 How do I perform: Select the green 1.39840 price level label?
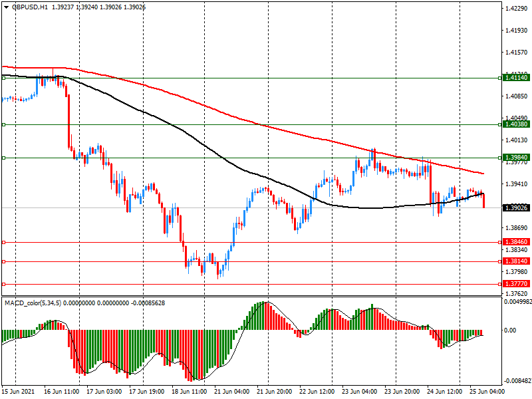point(517,158)
